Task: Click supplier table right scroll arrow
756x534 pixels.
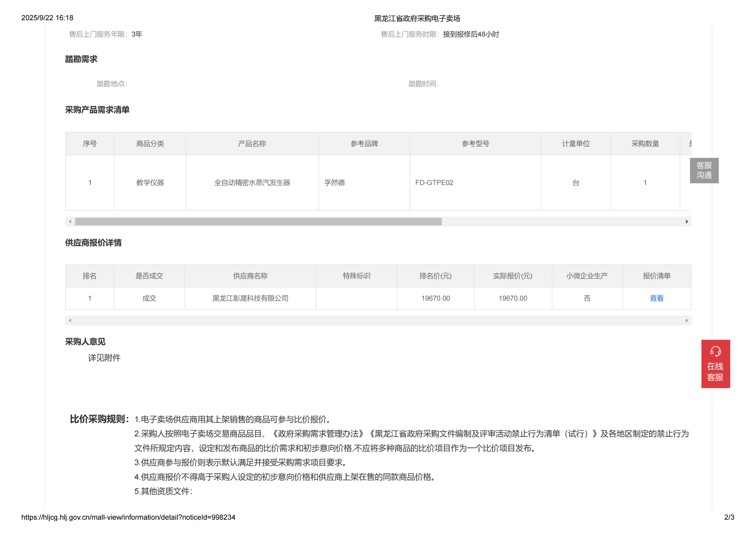Action: 687,320
